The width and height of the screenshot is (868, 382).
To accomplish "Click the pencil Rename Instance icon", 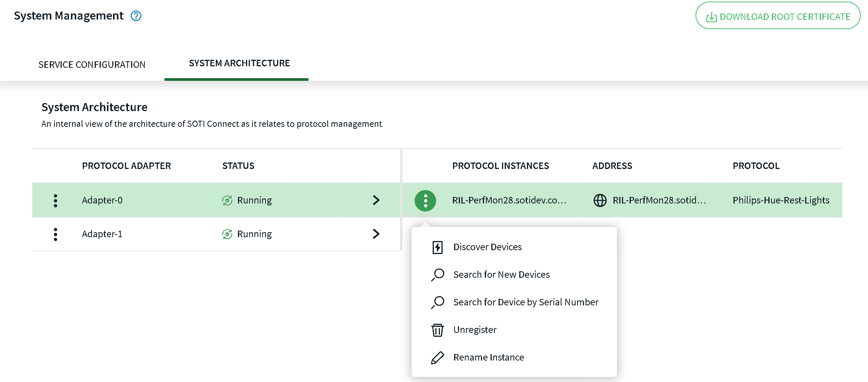I will coord(438,357).
